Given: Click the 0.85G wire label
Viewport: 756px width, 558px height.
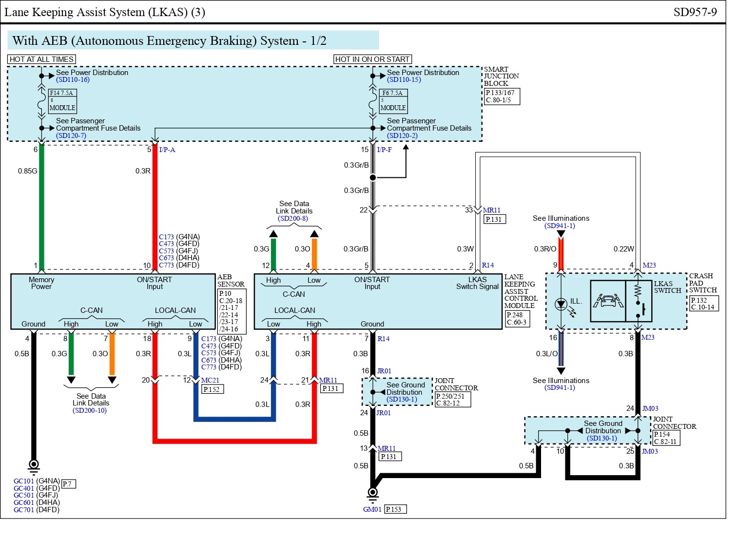Looking at the screenshot, I should coord(28,171).
